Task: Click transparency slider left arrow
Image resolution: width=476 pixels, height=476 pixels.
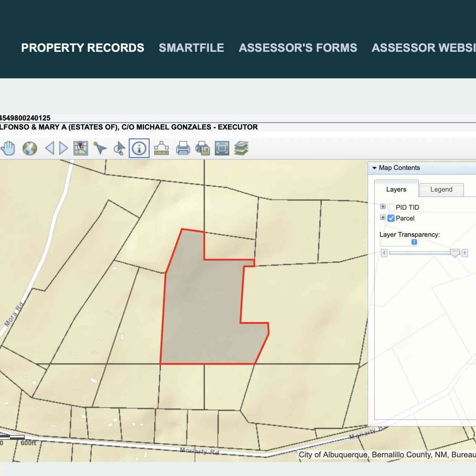Action: click(384, 253)
